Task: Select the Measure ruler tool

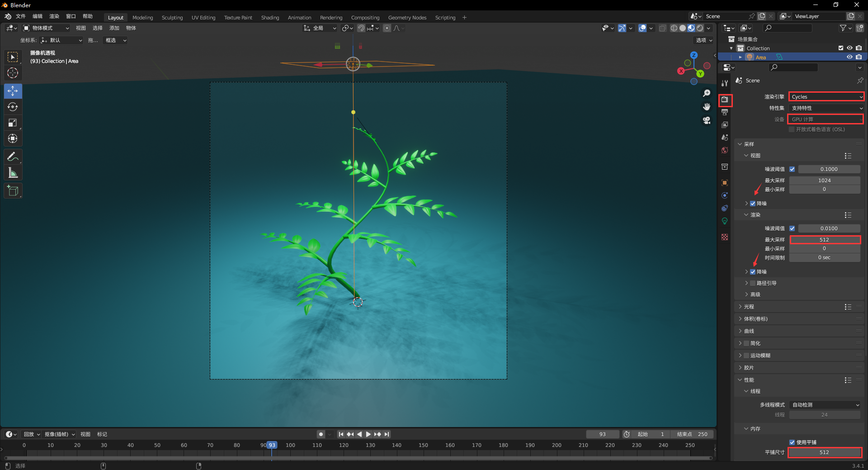Action: 13,172
